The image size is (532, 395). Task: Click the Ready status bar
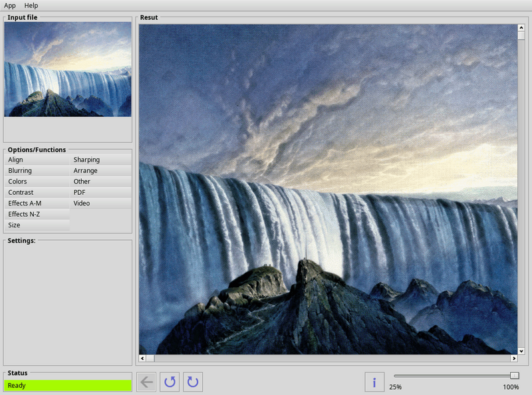pos(68,386)
